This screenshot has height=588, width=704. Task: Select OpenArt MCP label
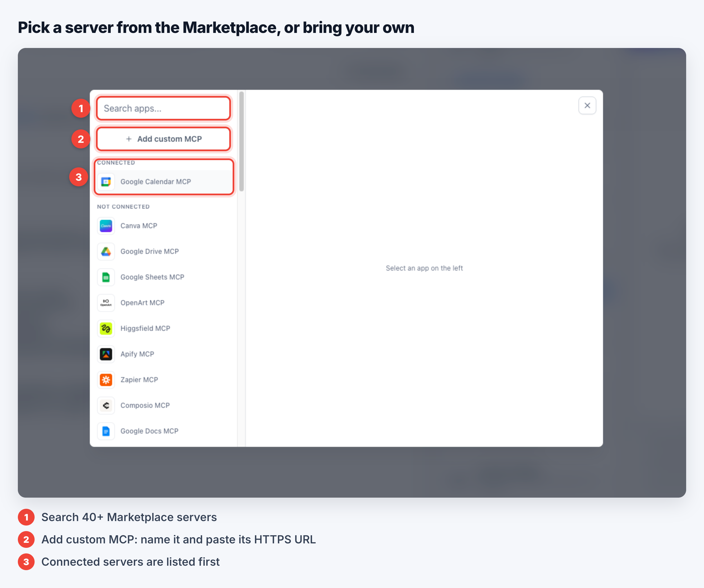coord(143,303)
